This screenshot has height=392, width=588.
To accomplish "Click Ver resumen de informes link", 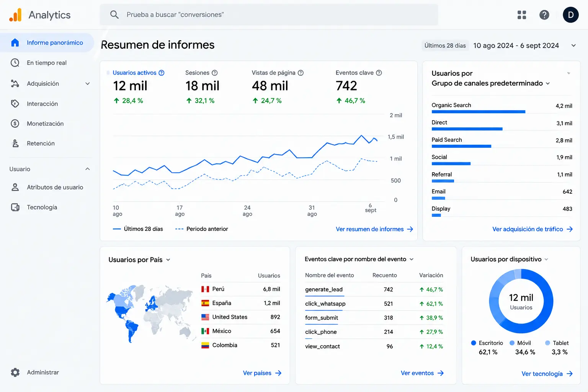I will (x=374, y=229).
